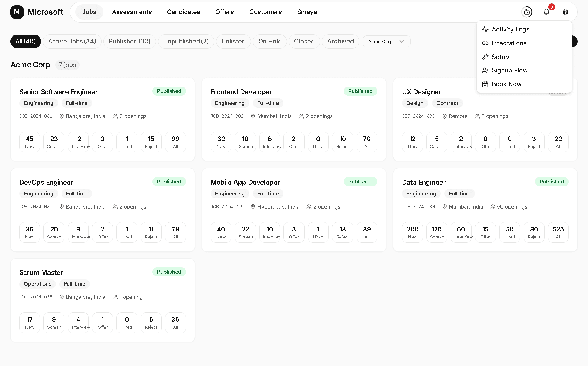
Task: Open Scrum Master job title
Action: point(41,272)
